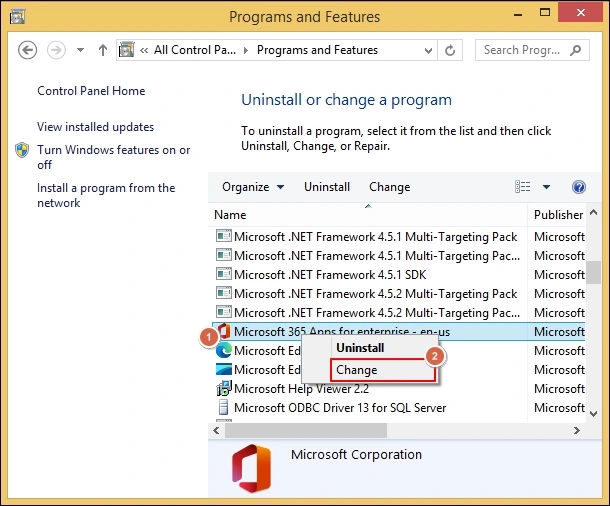Maximize the Programs and Features window
610x506 pixels.
(x=545, y=13)
